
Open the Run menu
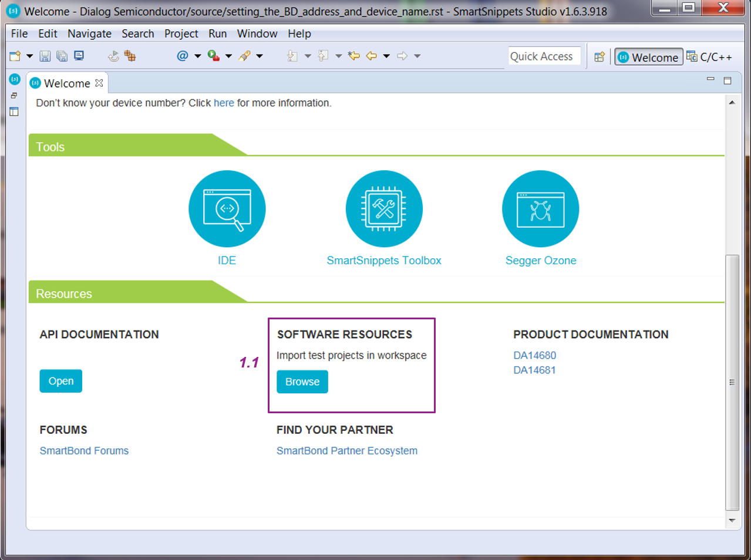coord(217,33)
